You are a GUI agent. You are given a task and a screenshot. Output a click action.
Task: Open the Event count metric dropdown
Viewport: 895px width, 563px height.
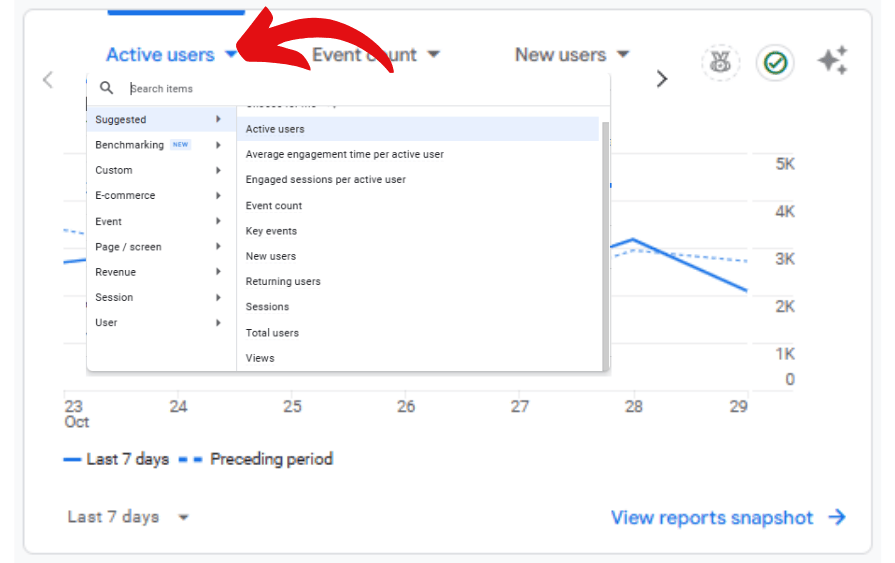click(376, 55)
